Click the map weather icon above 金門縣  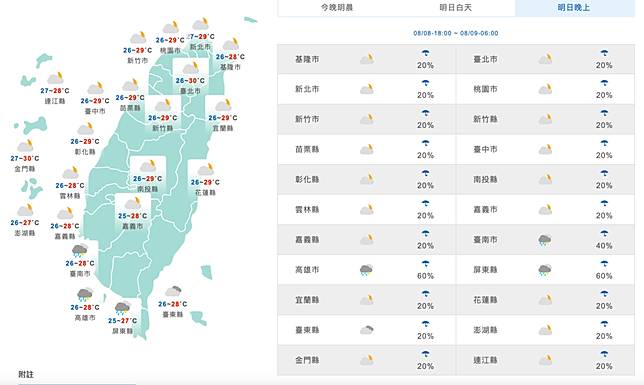point(25,145)
